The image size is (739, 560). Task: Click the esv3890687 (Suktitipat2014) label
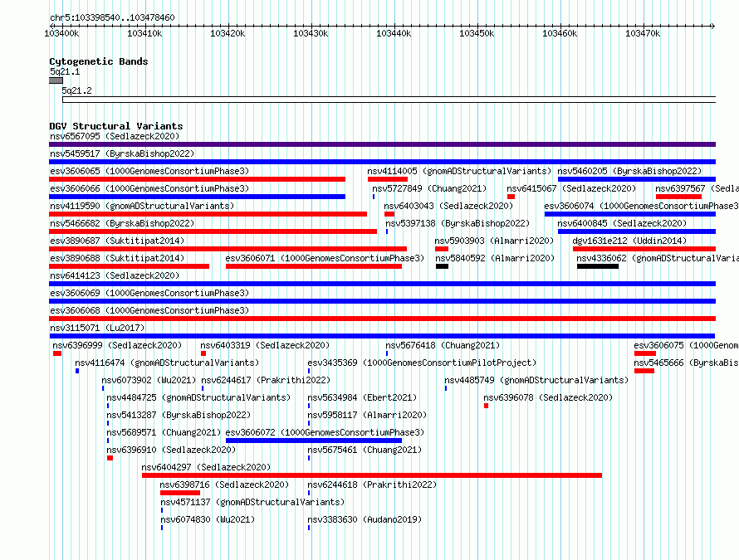pos(117,241)
